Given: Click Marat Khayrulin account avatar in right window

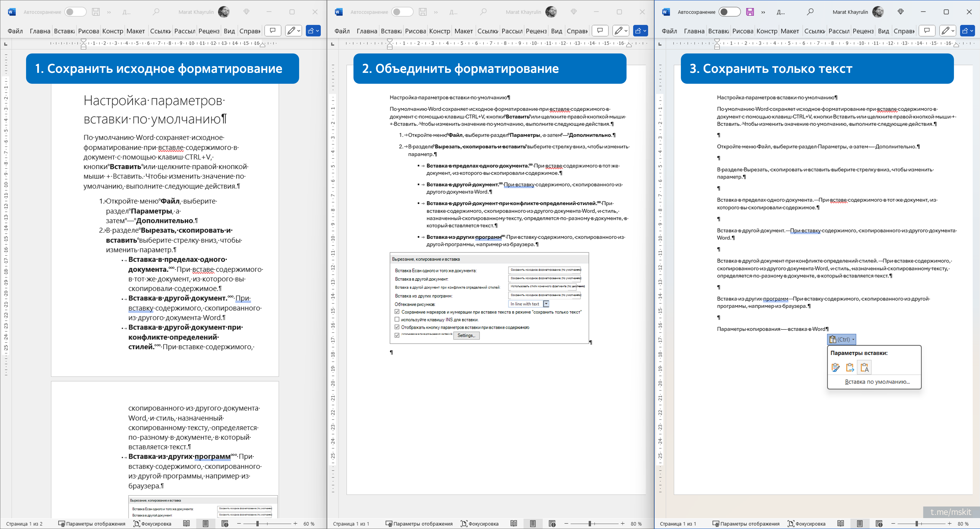Looking at the screenshot, I should coord(878,12).
